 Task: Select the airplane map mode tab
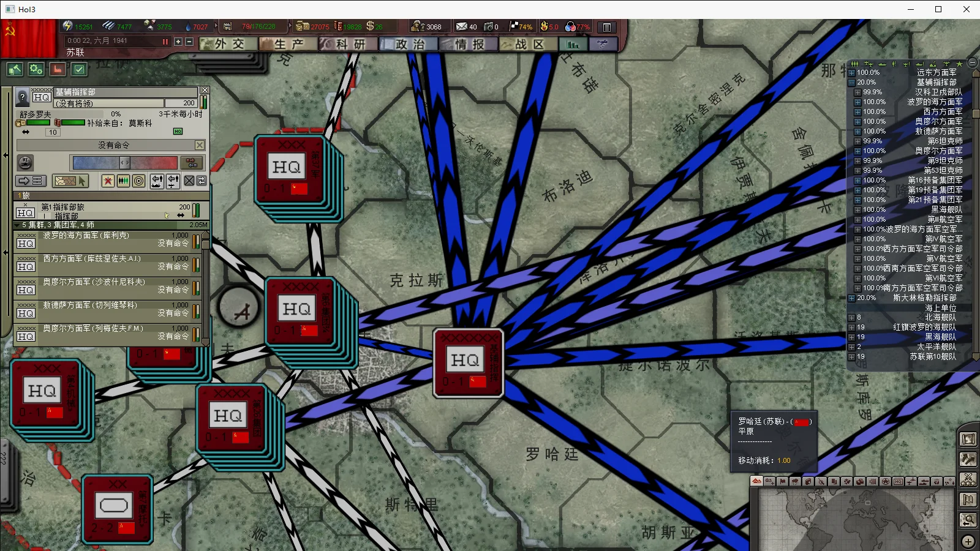click(911, 481)
